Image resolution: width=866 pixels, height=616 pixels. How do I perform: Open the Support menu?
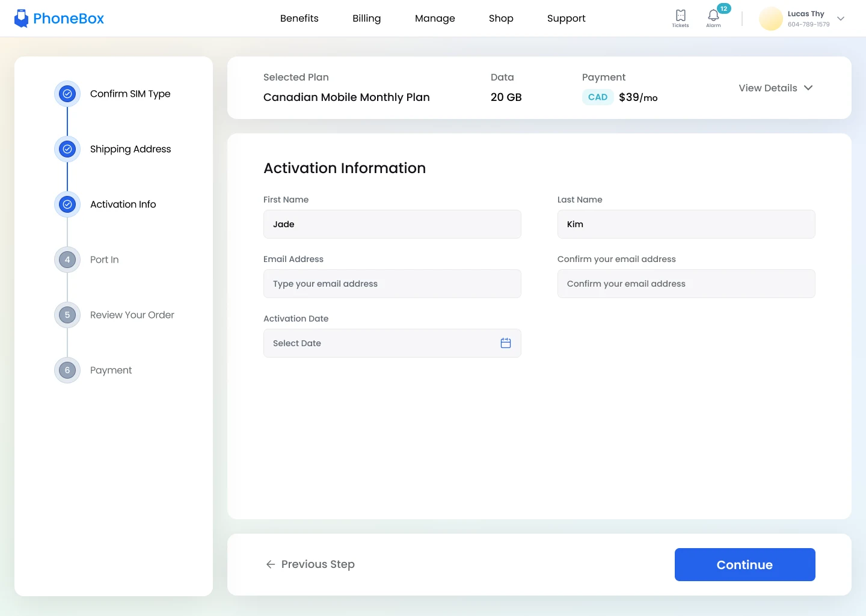click(567, 18)
